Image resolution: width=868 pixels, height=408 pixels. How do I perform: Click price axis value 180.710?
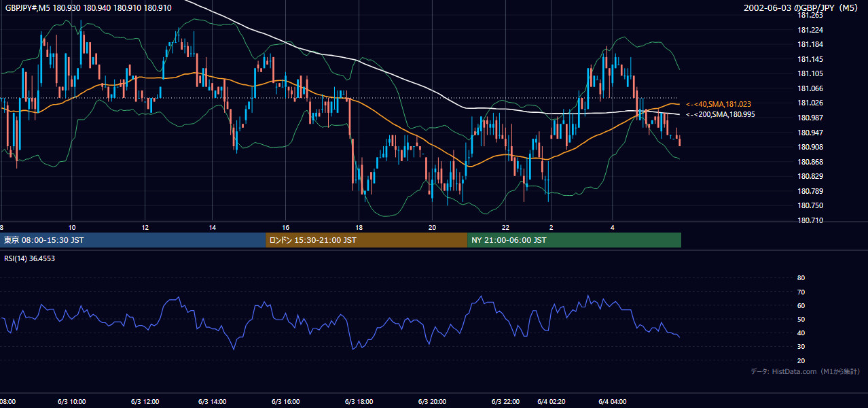pos(810,220)
